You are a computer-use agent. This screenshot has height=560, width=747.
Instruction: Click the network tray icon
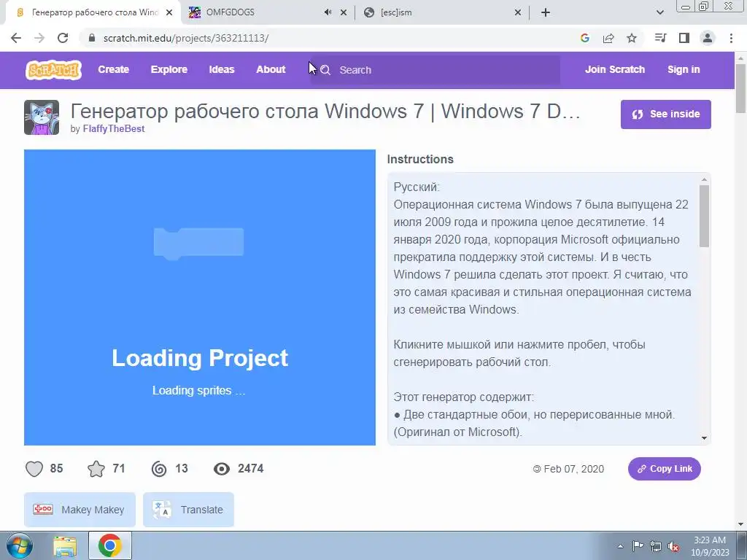pos(656,546)
